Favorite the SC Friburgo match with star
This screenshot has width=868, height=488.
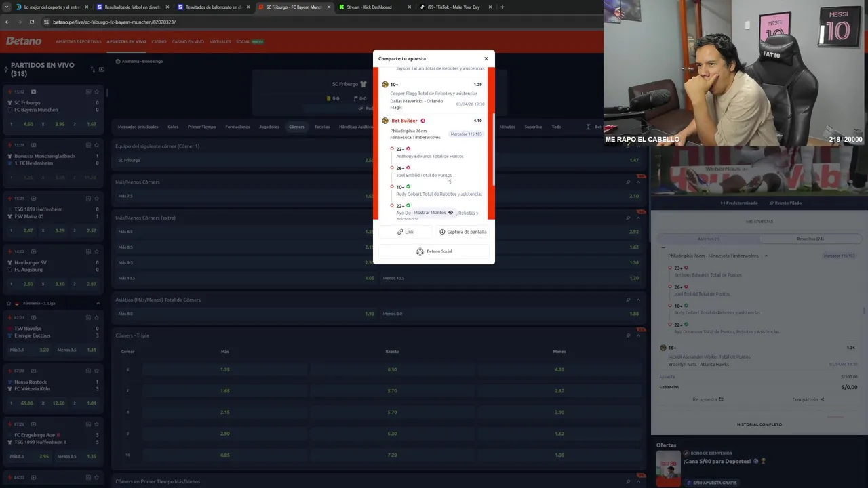pyautogui.click(x=97, y=92)
